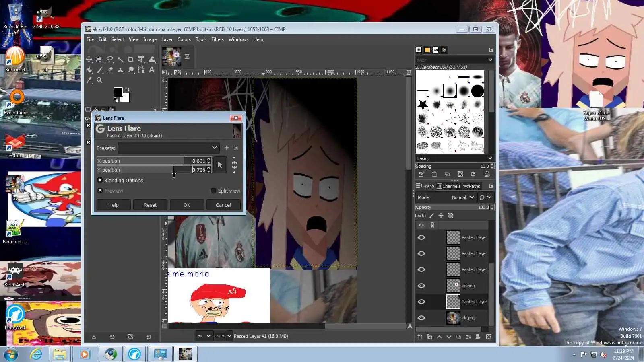Toggle the Preview checkbox in Lens Flare
Viewport: 644px width, 362px height.
[x=100, y=191]
